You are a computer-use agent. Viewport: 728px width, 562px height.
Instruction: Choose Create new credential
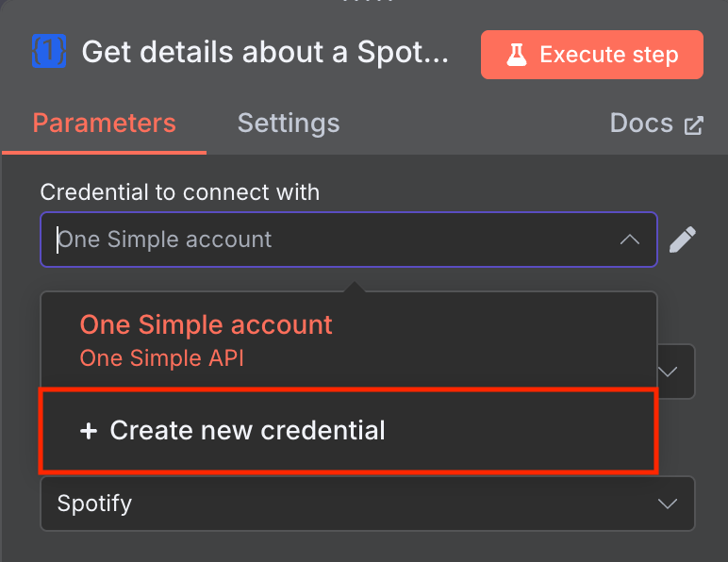(x=247, y=431)
